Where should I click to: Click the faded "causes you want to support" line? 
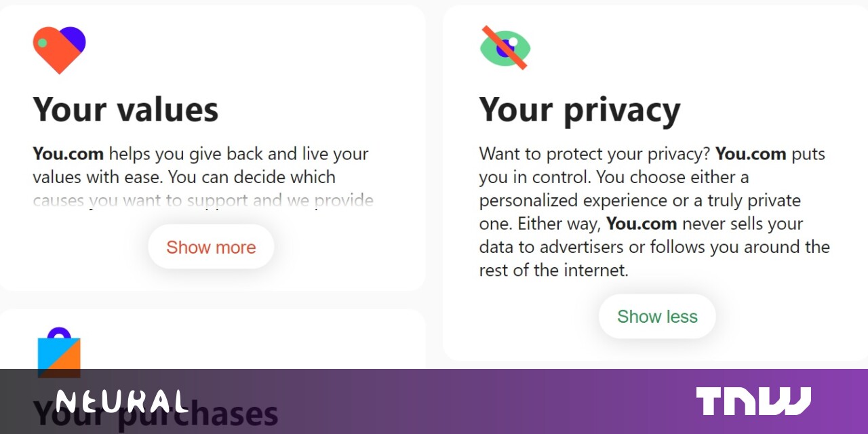tap(203, 201)
